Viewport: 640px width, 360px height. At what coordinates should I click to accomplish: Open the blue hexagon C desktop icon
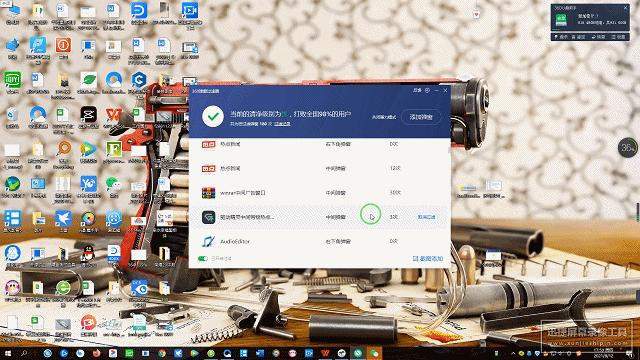point(139,80)
